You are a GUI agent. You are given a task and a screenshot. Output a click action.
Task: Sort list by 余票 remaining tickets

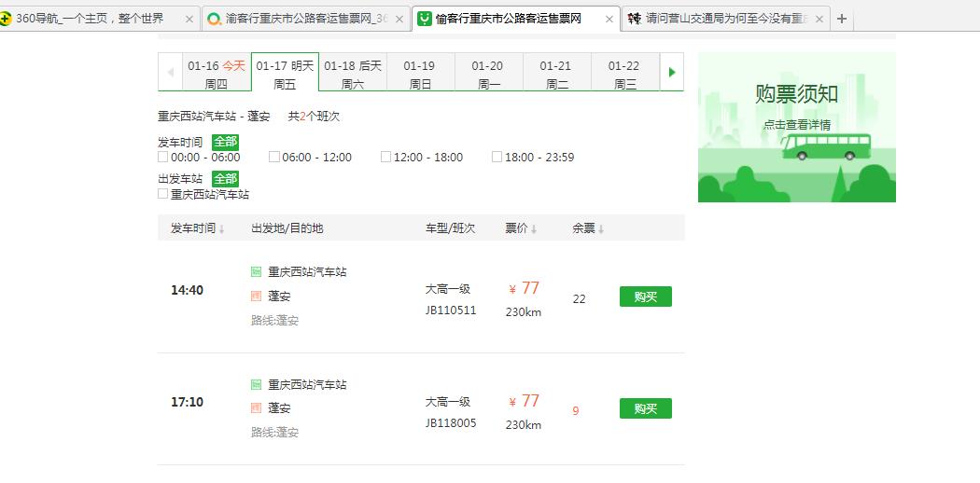pyautogui.click(x=588, y=228)
